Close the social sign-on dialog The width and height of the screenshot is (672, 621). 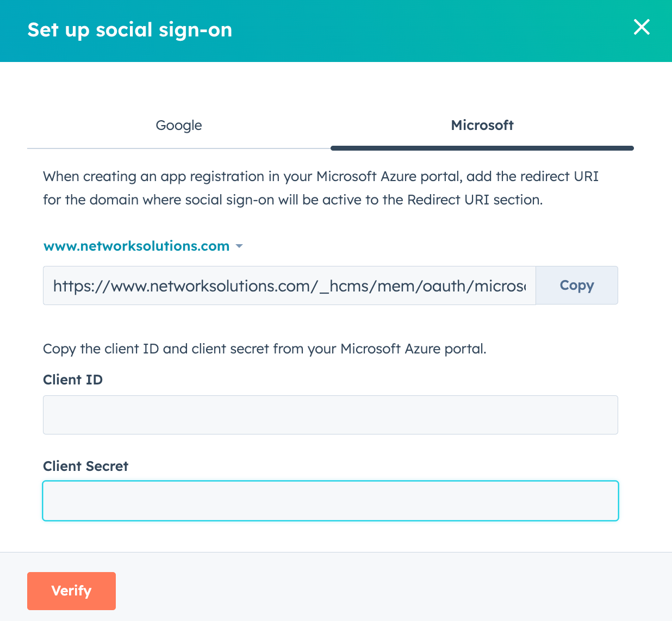[x=642, y=27]
